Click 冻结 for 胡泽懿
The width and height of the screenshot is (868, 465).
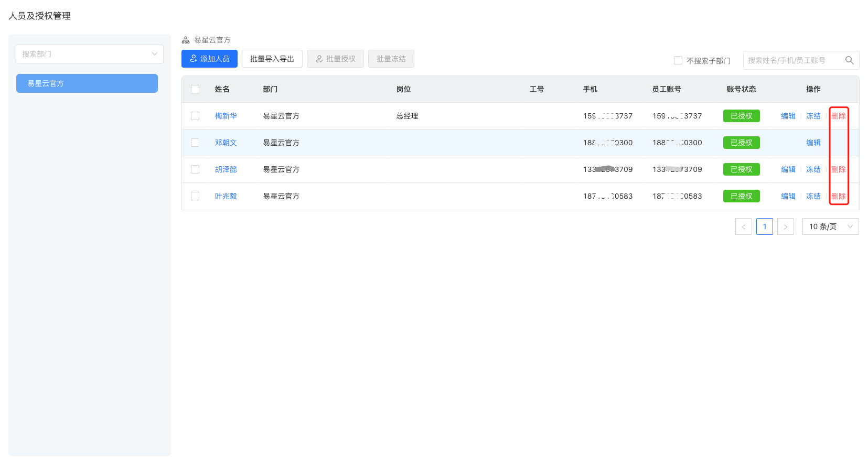(x=813, y=169)
